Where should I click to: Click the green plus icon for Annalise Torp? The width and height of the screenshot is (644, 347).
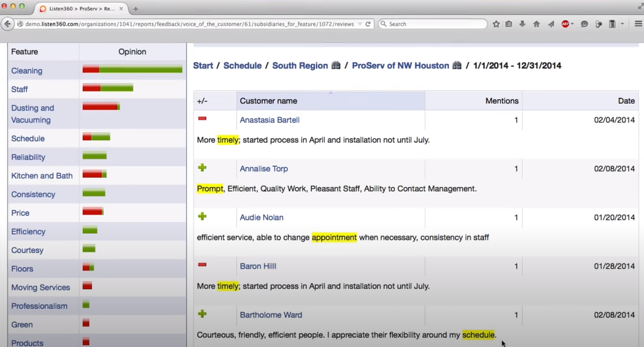tap(202, 167)
